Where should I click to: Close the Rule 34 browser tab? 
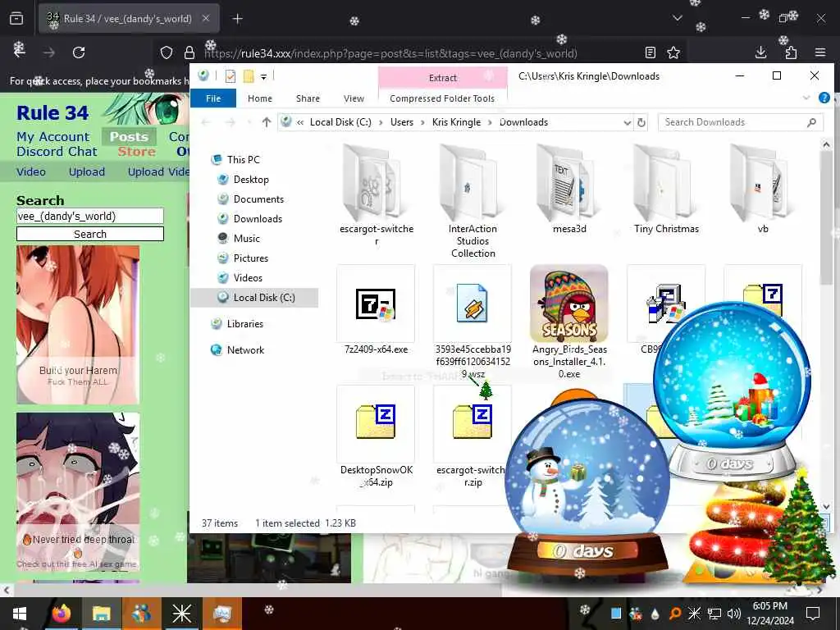pos(206,18)
